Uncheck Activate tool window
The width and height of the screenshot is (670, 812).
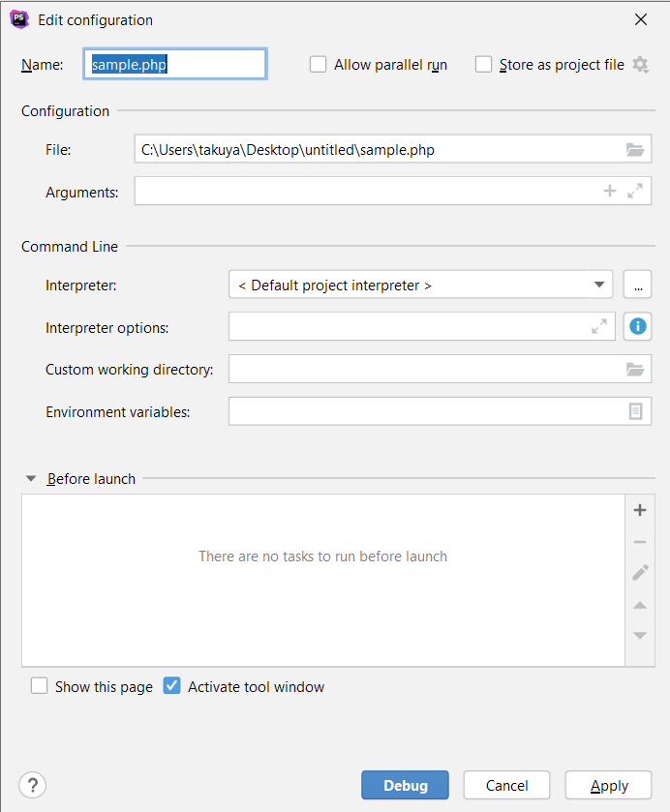(x=172, y=686)
